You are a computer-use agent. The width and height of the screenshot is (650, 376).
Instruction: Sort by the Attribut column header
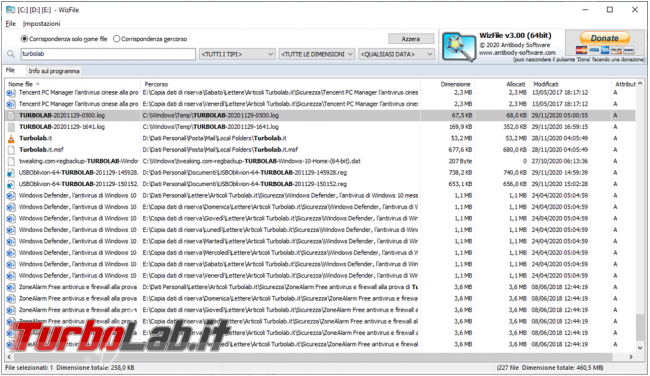[x=625, y=84]
